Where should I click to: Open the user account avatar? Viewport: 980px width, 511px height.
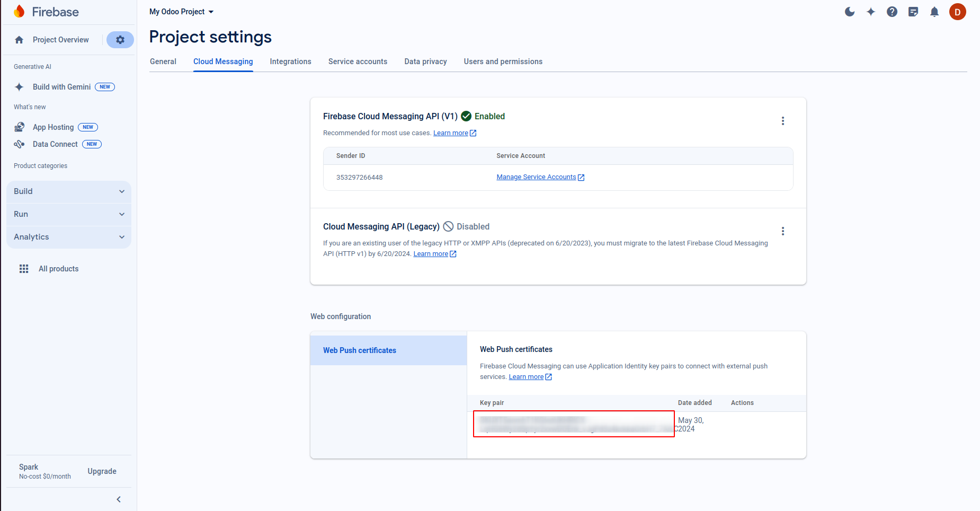[x=957, y=12]
